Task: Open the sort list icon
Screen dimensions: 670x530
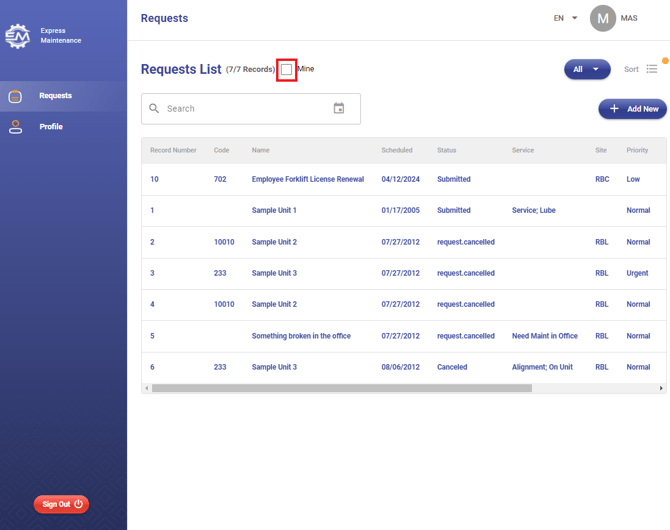Action: pyautogui.click(x=652, y=69)
